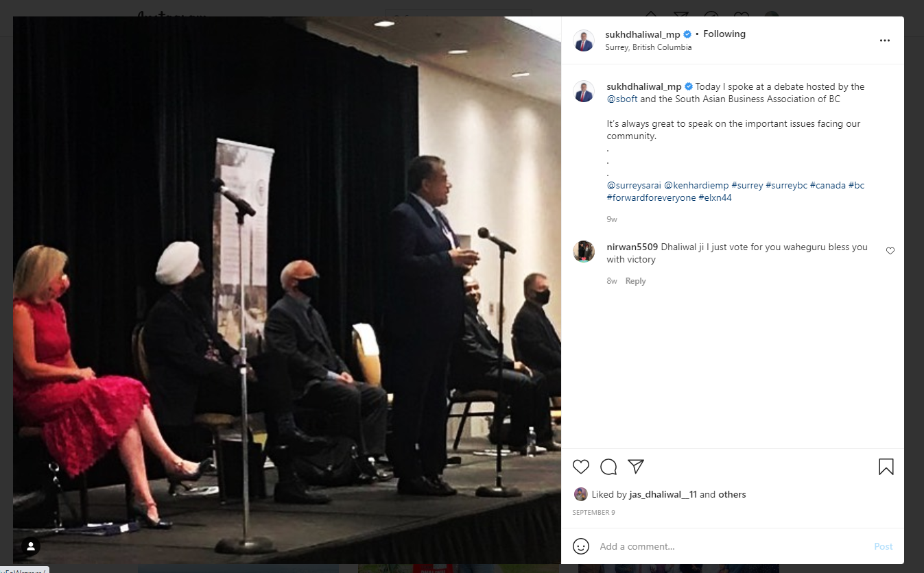View nirwan5509's profile avatar

(584, 252)
